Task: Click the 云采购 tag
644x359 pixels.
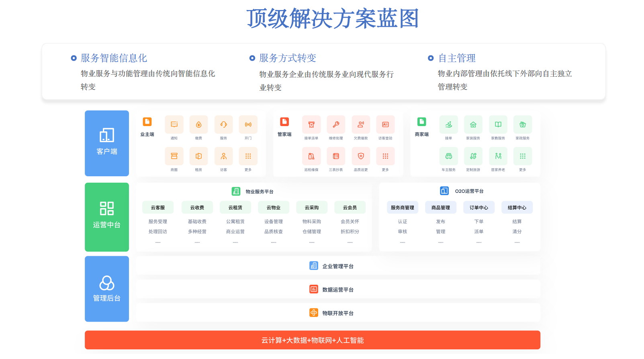Action: pos(312,208)
